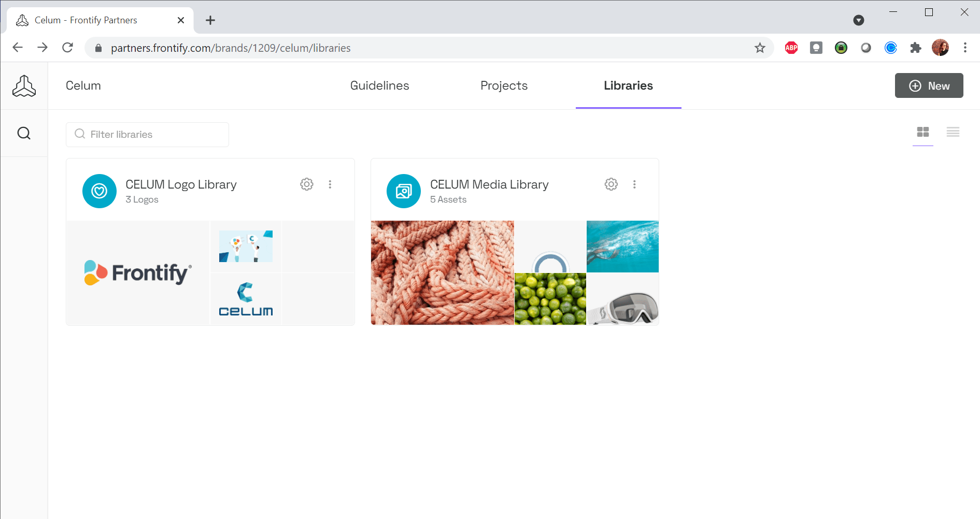Click the browser profile avatar

(x=941, y=48)
